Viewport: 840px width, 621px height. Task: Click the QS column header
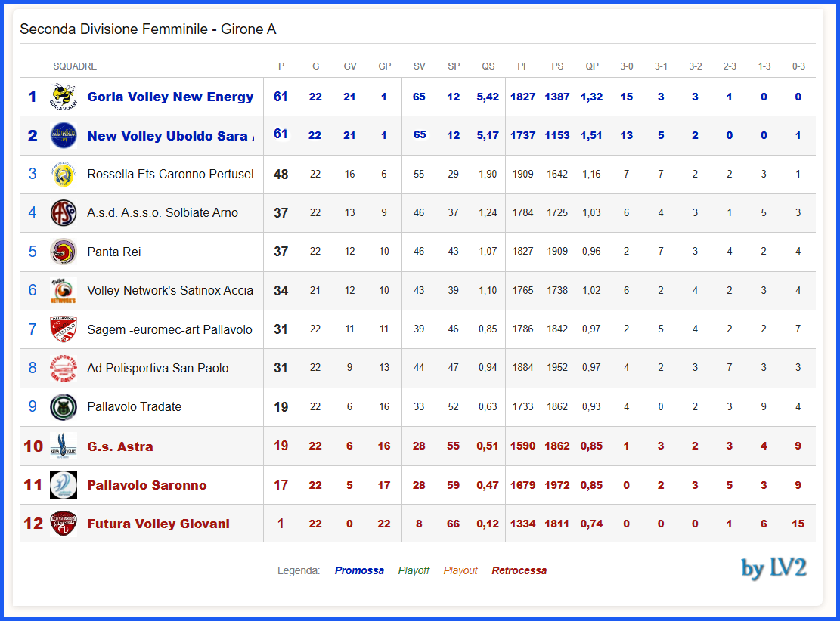(488, 66)
